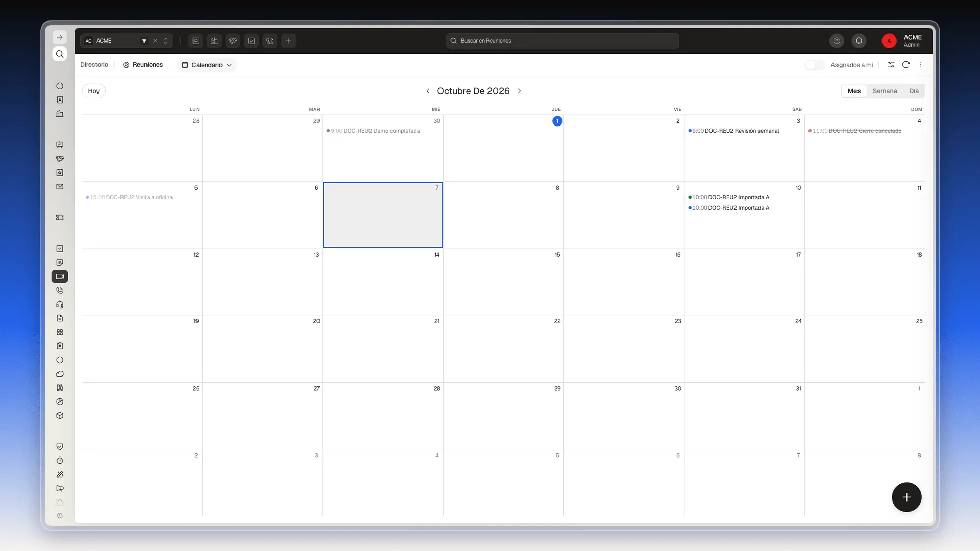Go to the next month
Screen dimensions: 980x551
tap(519, 91)
